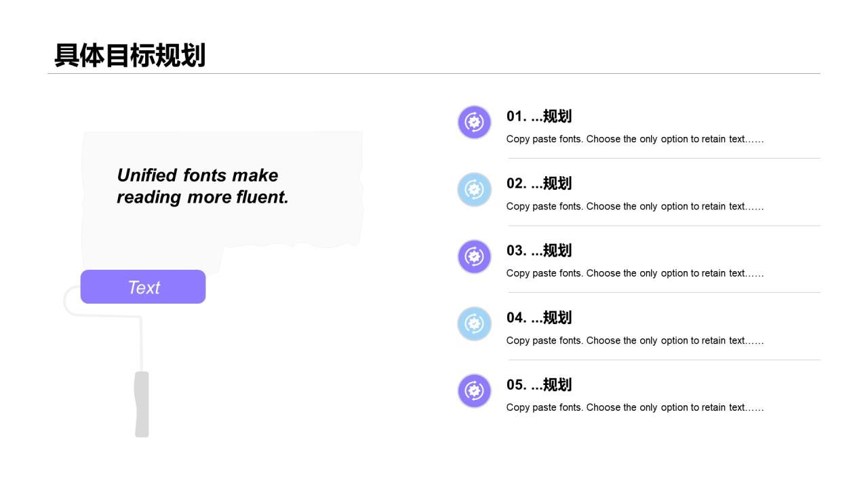The height and width of the screenshot is (488, 868).
Task: Select the heading 02. ...规划
Action: coord(539,183)
